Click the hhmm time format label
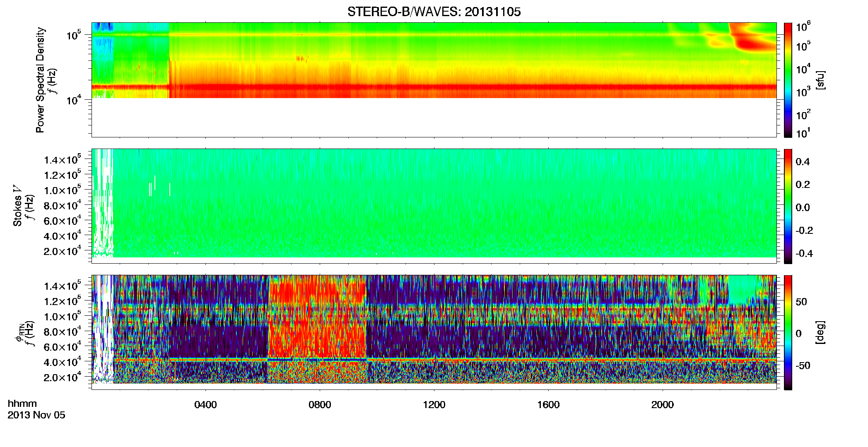The image size is (868, 447). coord(22,404)
